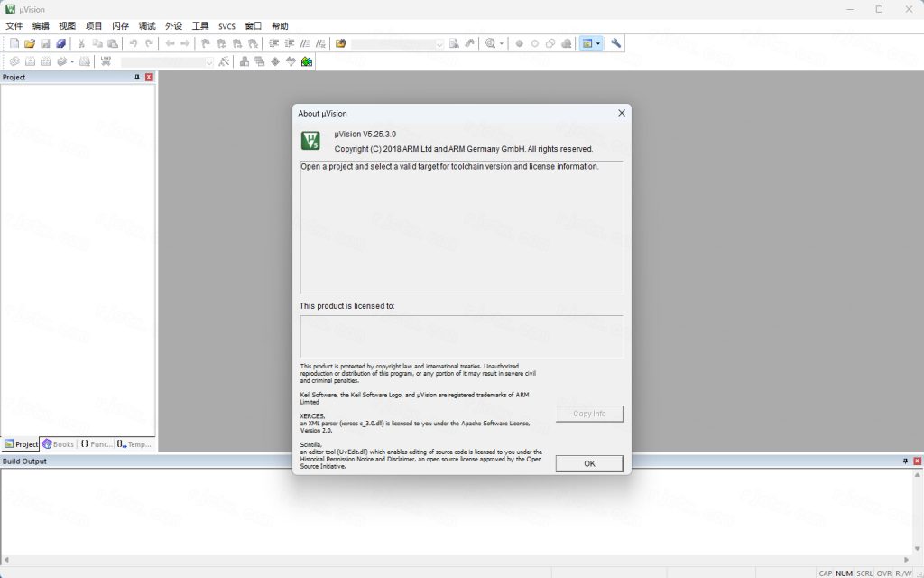Image resolution: width=924 pixels, height=578 pixels.
Task: Close the Project panel with red X
Action: pos(149,77)
